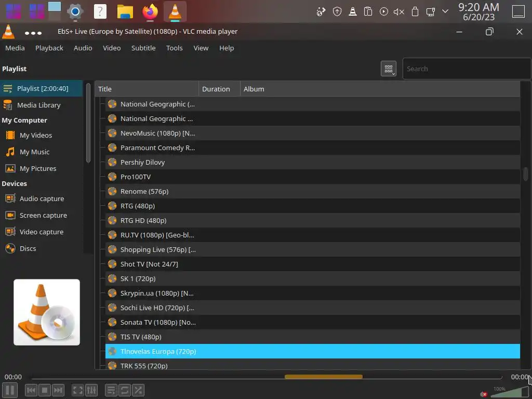Viewport: 532px width, 399px height.
Task: Open the Subtitle menu
Action: point(143,48)
